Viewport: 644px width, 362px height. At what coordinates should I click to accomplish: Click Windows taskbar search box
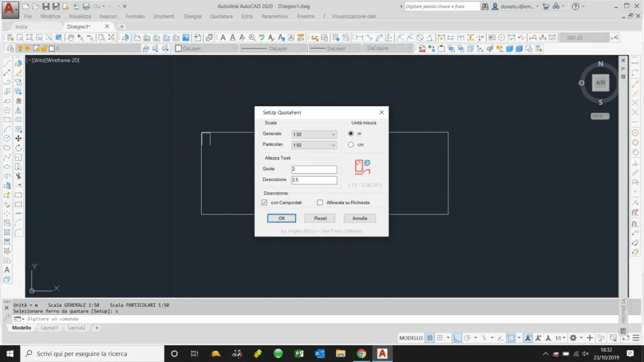coord(92,354)
